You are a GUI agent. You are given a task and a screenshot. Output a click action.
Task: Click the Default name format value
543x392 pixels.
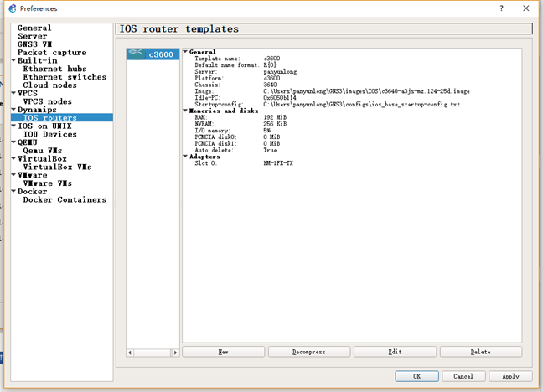point(270,65)
